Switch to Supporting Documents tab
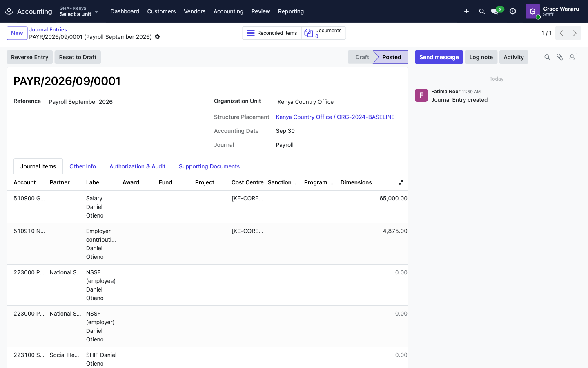588x368 pixels. click(209, 166)
